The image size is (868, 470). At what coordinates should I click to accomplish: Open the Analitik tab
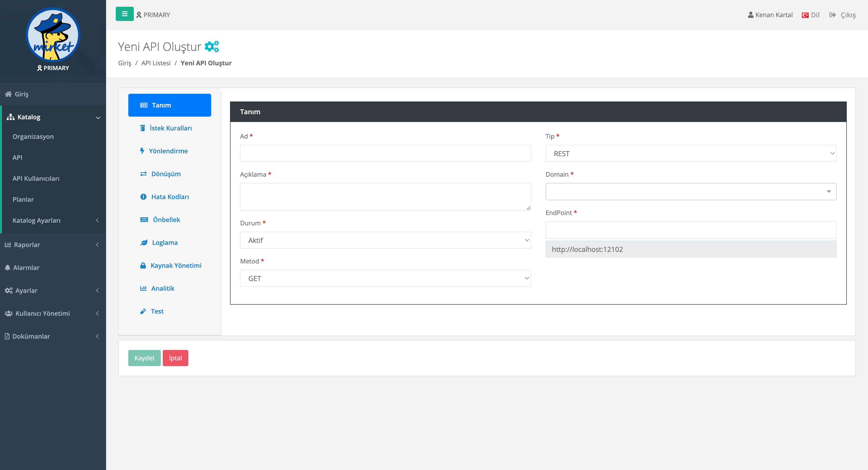point(170,289)
